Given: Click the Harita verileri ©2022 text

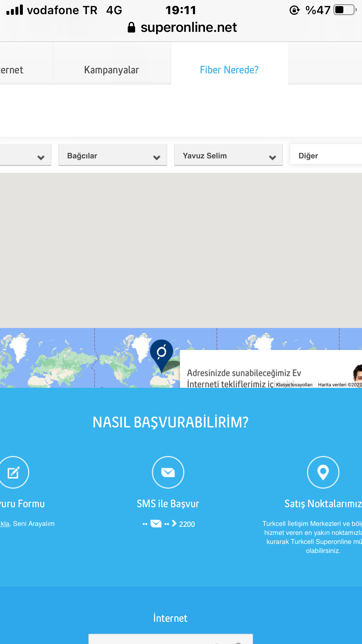Looking at the screenshot, I should 340,385.
